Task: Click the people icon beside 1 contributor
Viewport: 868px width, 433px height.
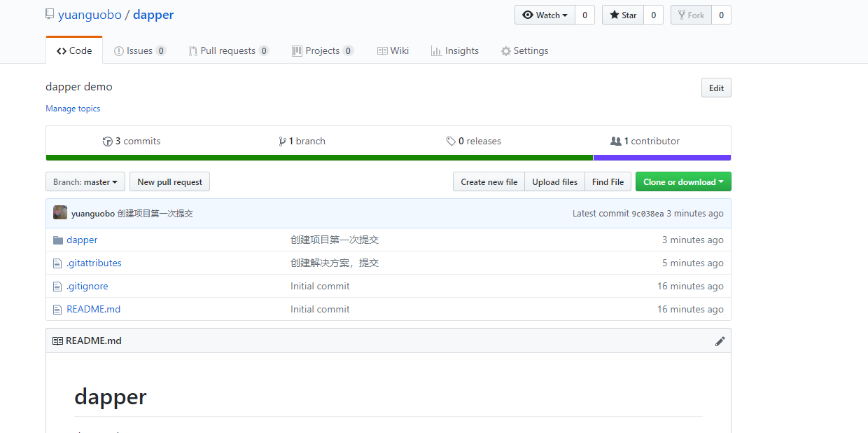Action: click(615, 142)
